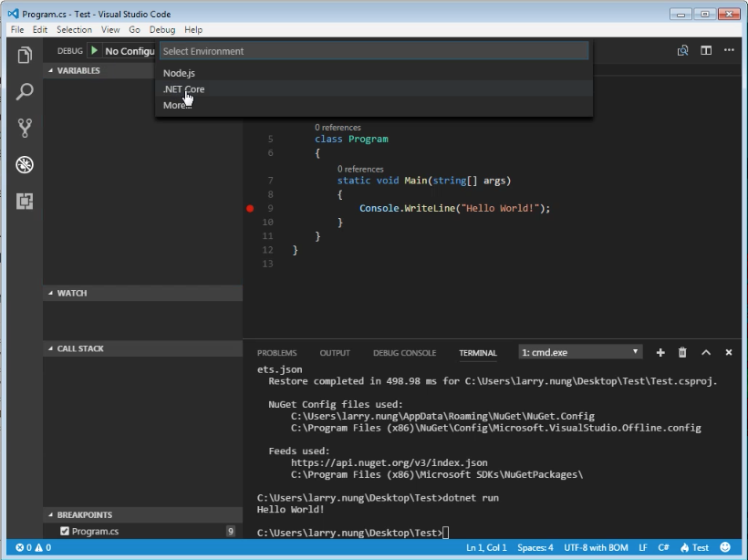Collapse the BREAKPOINTS section
Image resolution: width=748 pixels, height=560 pixels.
click(143, 515)
